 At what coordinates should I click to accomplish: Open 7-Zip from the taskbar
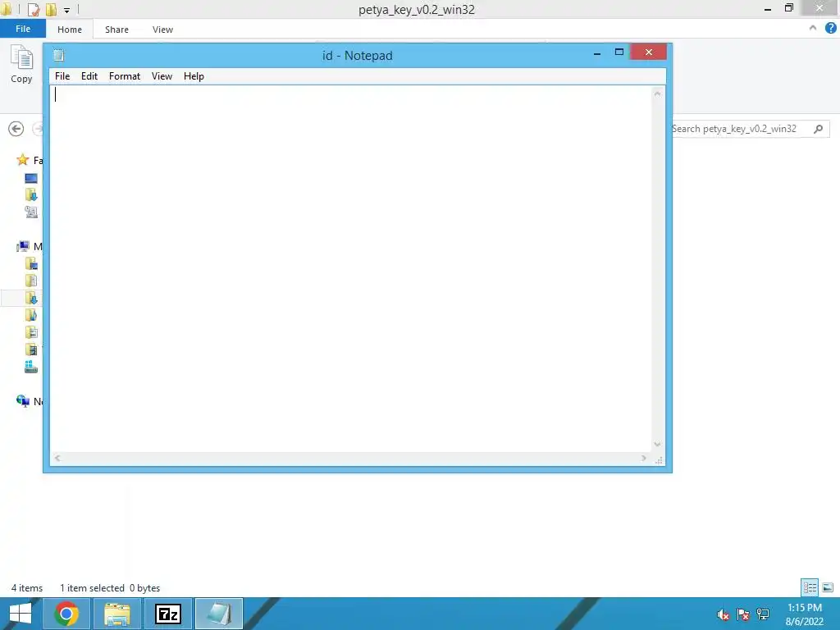167,614
